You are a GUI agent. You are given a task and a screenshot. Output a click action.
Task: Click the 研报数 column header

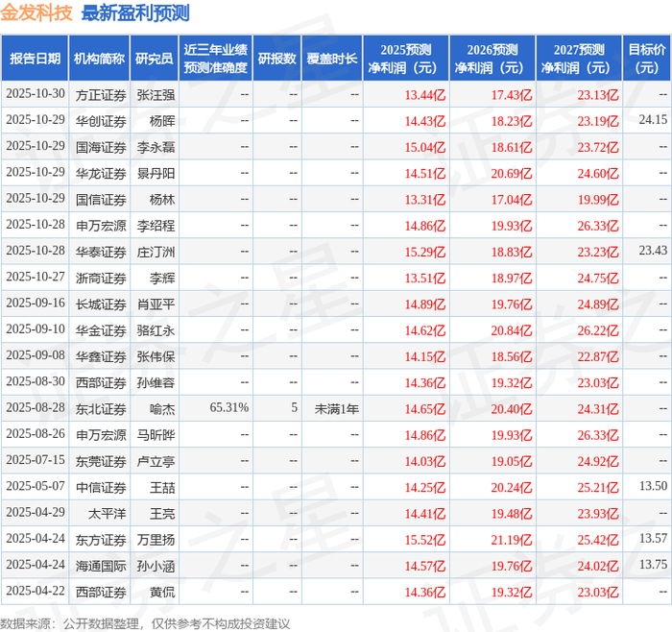click(276, 59)
